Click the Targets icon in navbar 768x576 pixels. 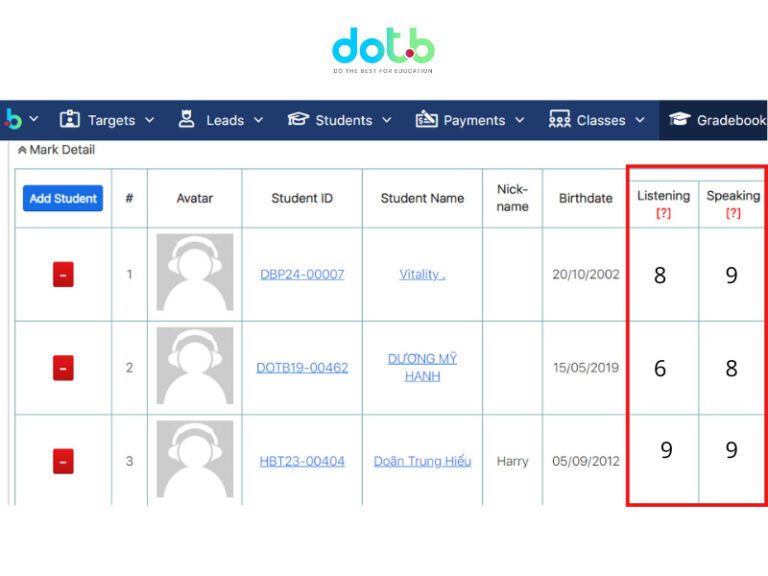(69, 120)
